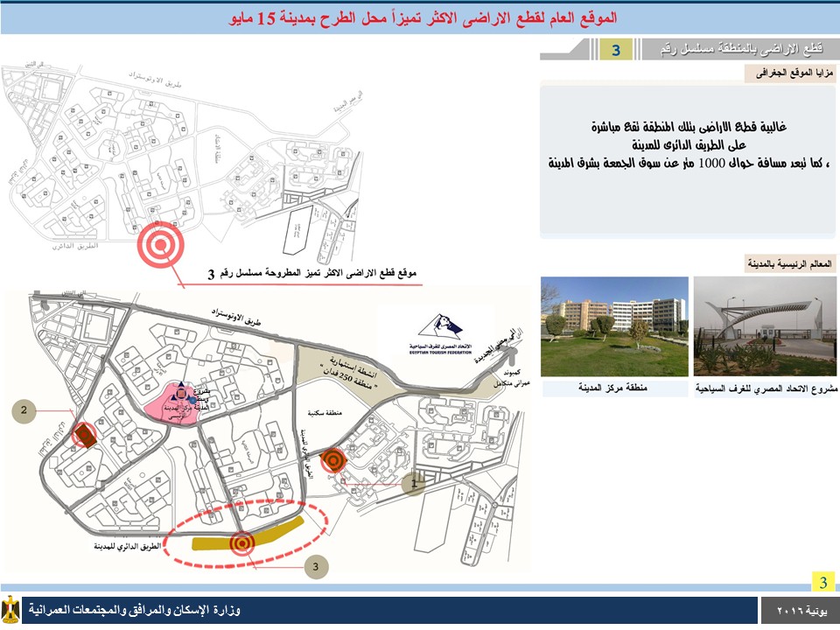The image size is (840, 630).
Task: Click the yellow land plot strip on the map
Action: click(248, 534)
